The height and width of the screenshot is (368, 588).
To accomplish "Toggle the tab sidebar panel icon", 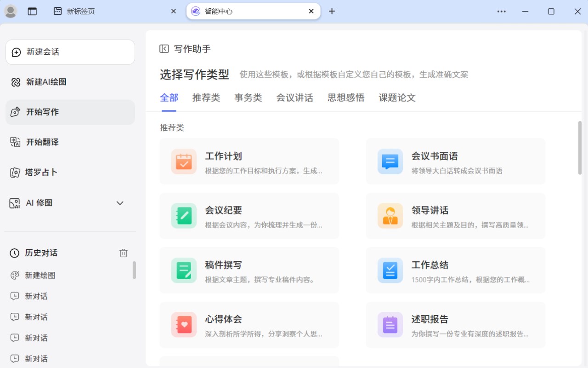I will tap(32, 11).
